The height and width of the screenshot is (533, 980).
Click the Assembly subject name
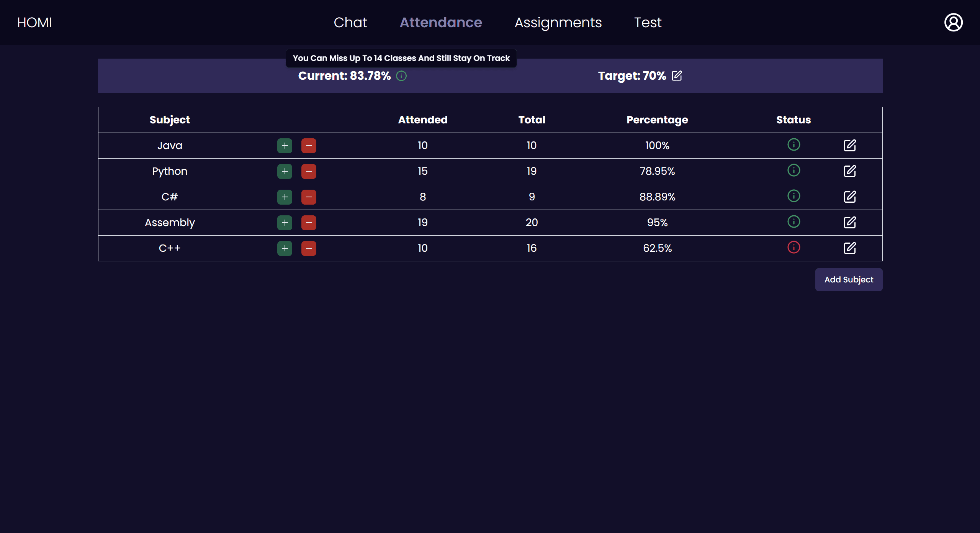(170, 223)
